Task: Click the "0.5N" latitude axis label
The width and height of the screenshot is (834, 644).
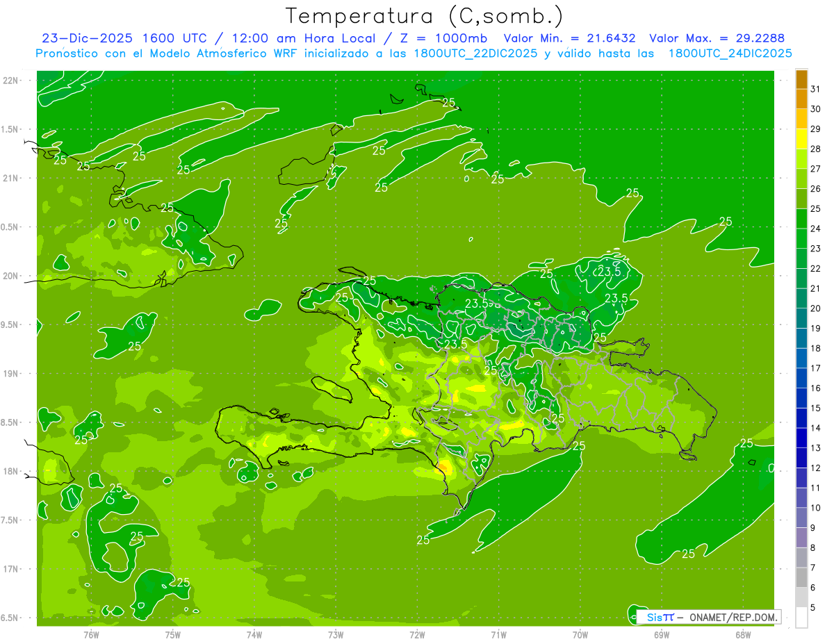Action: 10,227
